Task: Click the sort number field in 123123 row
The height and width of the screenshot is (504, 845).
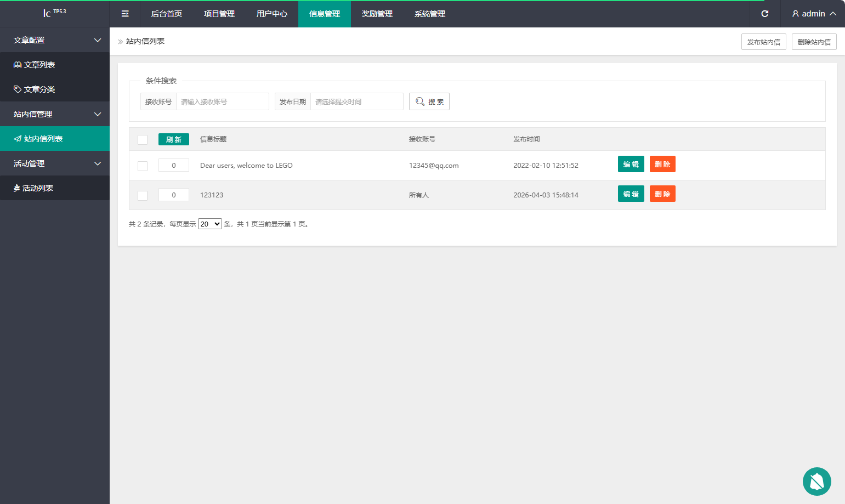Action: [x=174, y=195]
